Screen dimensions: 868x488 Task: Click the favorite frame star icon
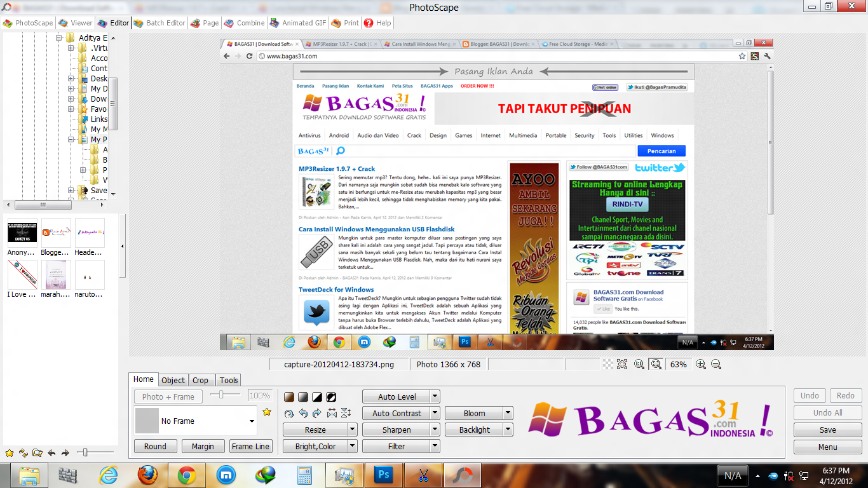tap(267, 412)
